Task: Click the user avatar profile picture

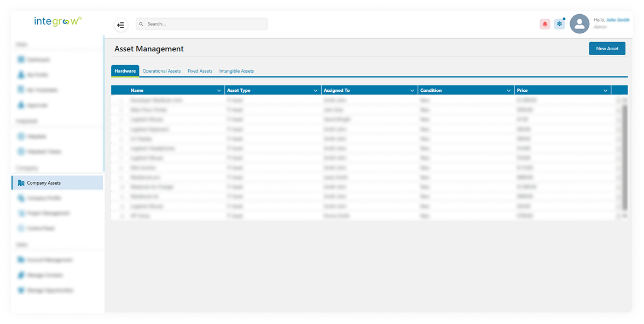Action: click(579, 24)
